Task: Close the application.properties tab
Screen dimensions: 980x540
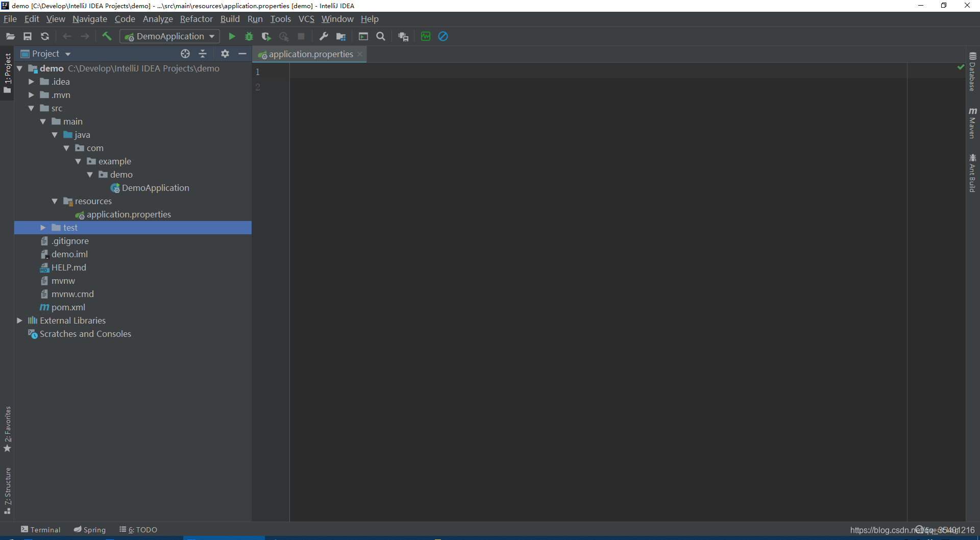Action: pos(360,54)
